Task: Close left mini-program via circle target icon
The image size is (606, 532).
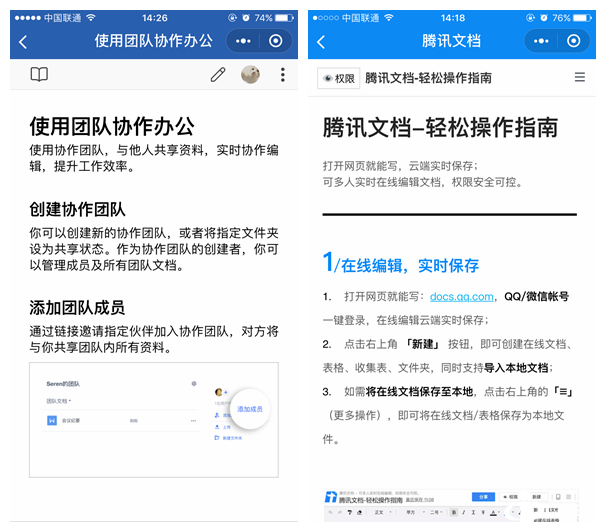Action: pos(276,41)
